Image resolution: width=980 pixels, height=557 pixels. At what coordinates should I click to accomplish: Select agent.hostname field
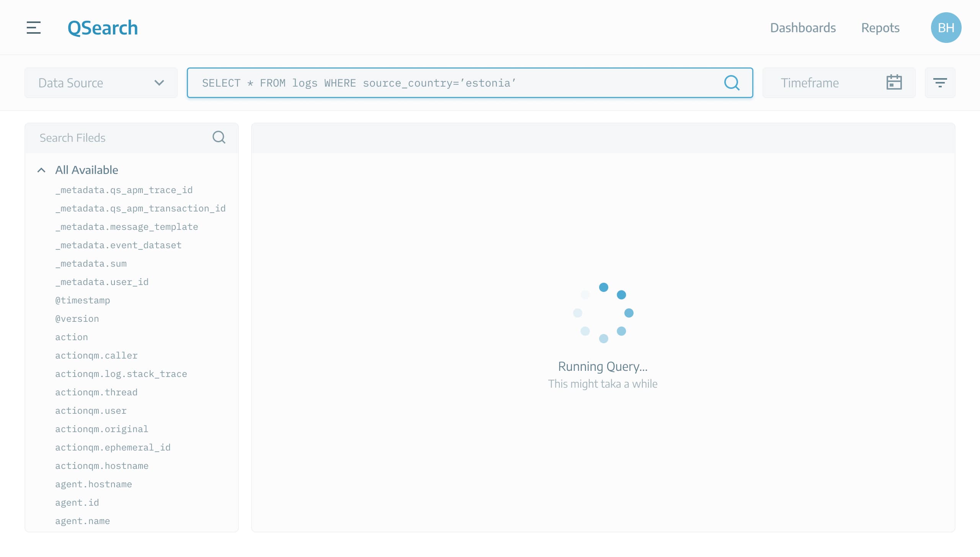tap(93, 484)
